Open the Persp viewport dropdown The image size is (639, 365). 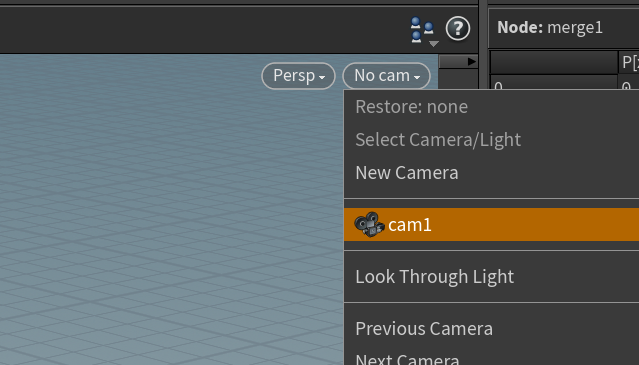point(298,76)
